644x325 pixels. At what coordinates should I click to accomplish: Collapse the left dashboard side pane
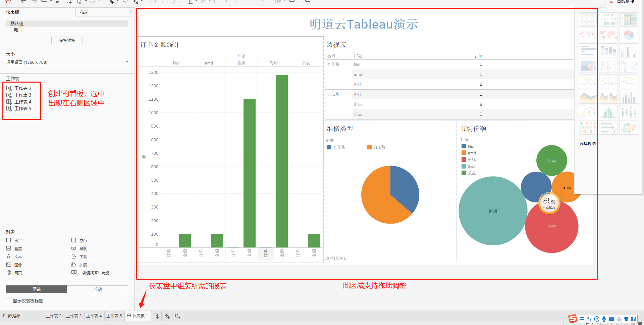131,12
